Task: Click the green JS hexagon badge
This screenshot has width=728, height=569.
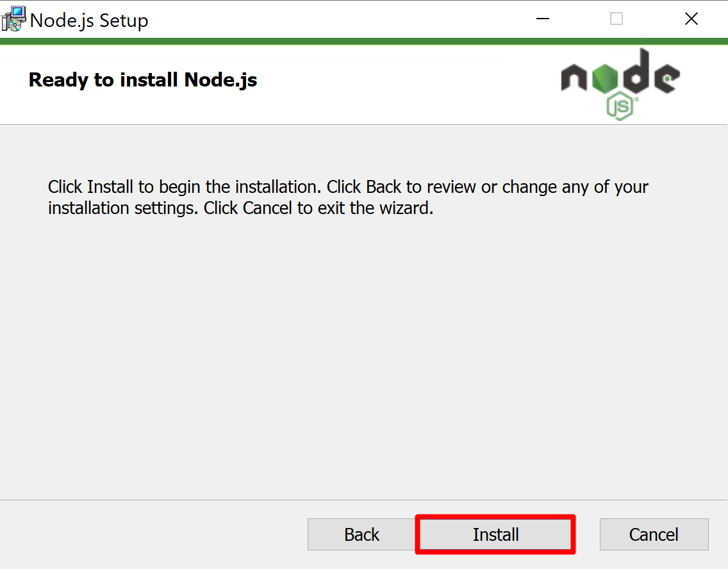Action: (621, 106)
